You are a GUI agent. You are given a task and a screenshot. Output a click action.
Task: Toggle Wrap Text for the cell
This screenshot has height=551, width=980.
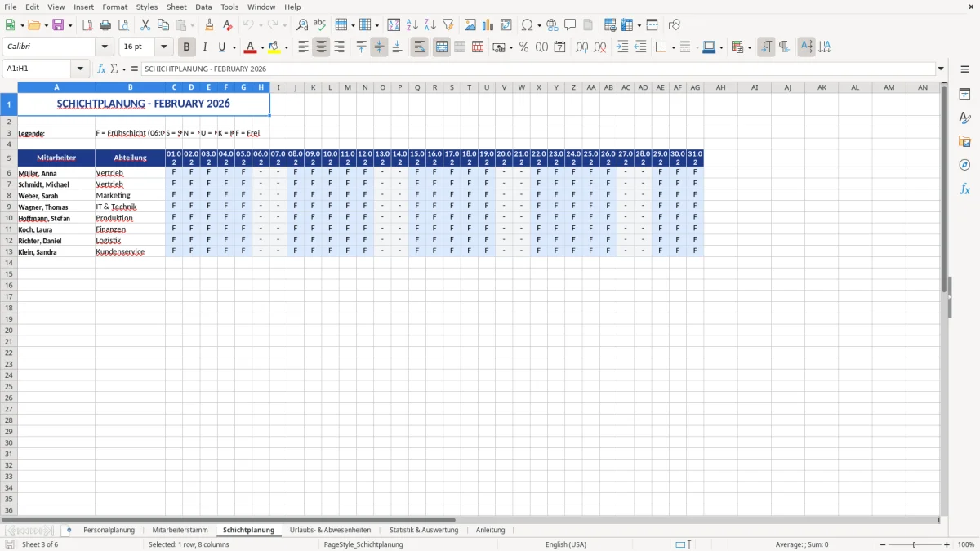point(419,47)
